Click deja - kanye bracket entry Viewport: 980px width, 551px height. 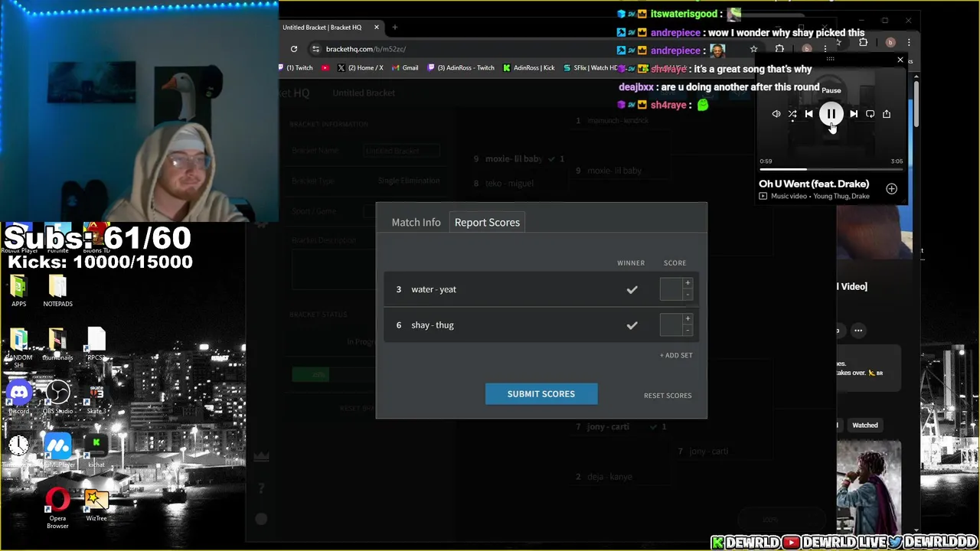coord(609,477)
